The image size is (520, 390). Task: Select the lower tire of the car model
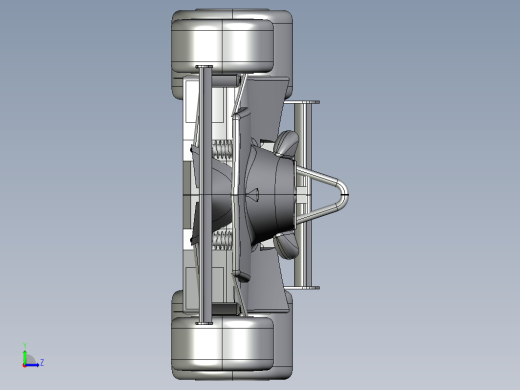tap(222, 344)
